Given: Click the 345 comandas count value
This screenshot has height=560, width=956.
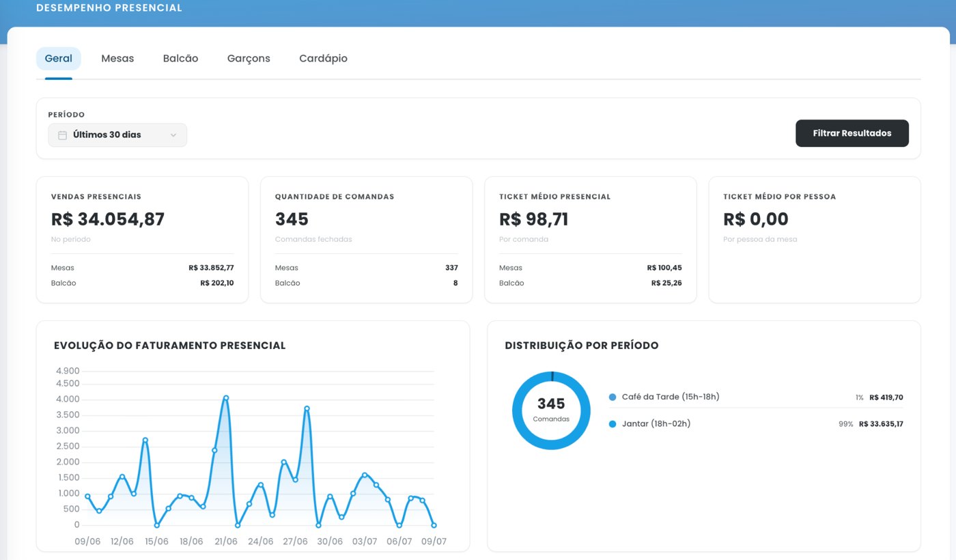Looking at the screenshot, I should (292, 219).
